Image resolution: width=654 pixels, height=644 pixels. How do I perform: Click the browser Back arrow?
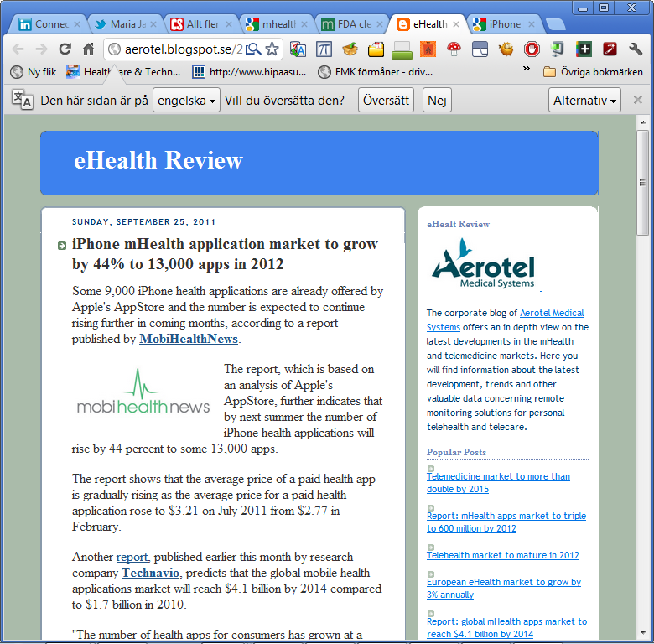click(x=18, y=49)
